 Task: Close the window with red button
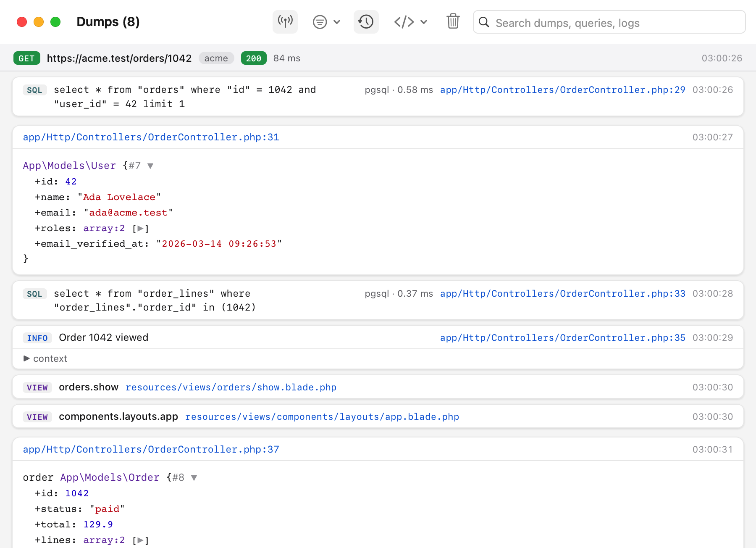(22, 22)
